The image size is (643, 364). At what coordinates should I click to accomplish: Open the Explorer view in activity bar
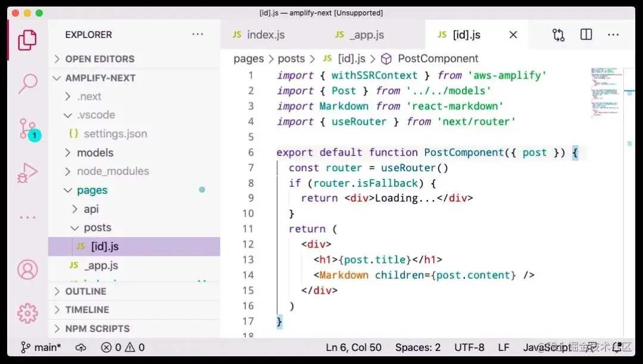click(x=27, y=40)
